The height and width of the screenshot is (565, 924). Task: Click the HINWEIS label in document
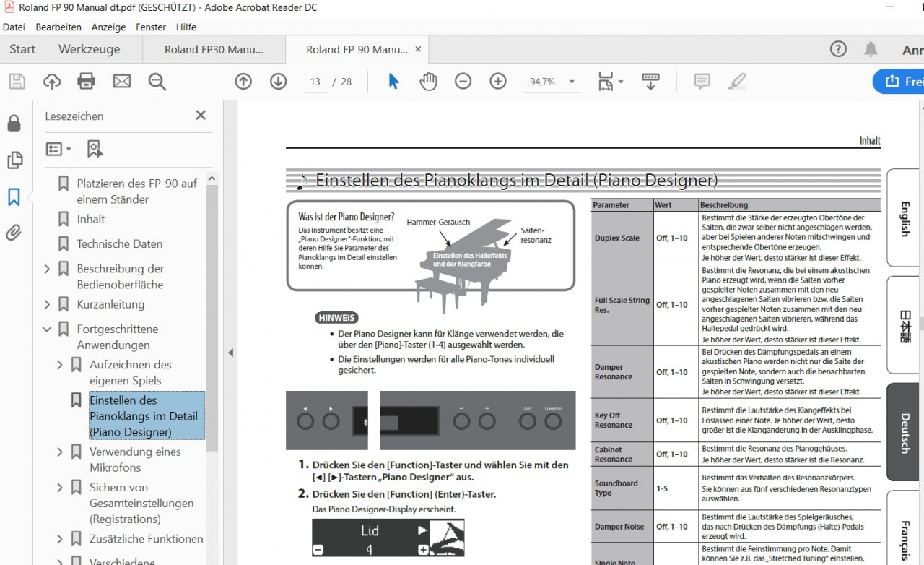click(336, 318)
